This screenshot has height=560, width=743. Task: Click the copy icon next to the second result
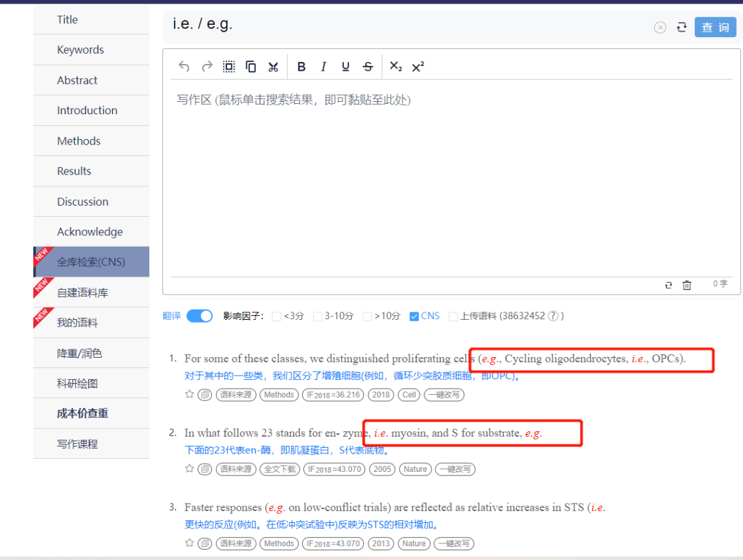(x=204, y=469)
